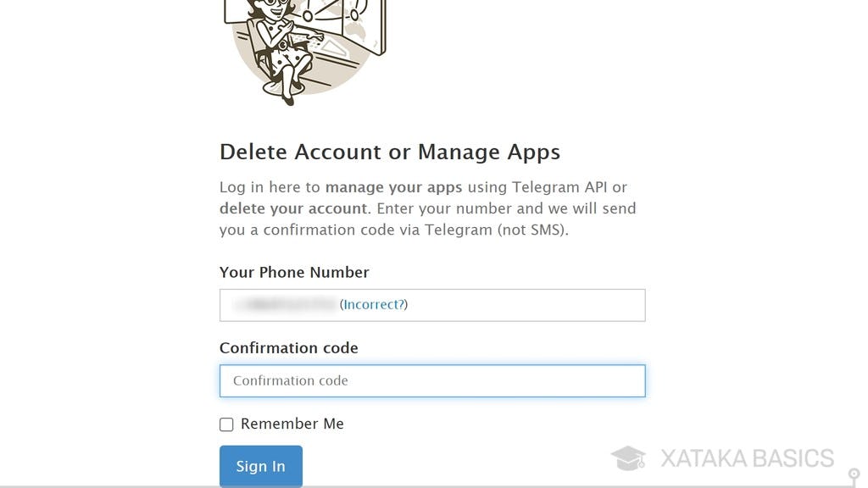The height and width of the screenshot is (488, 868).
Task: Toggle Remember Me off after checking it
Action: [226, 424]
